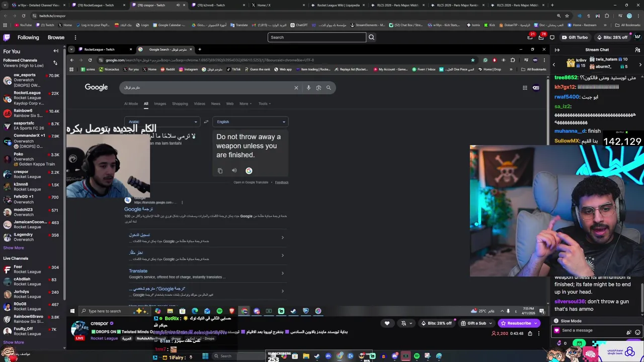
Task: Expand the Gift a Sub dropdown
Action: [475, 323]
